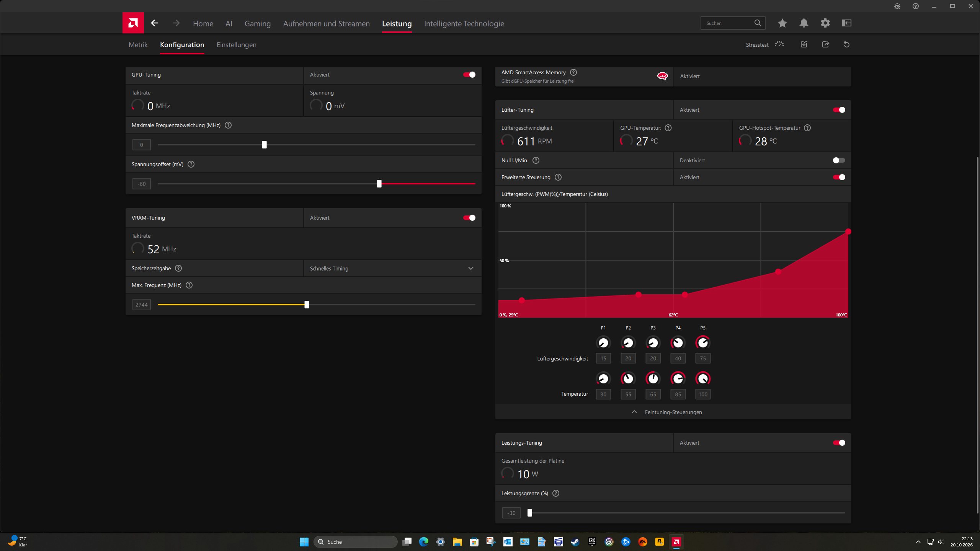Open help for Leistungsgrenze
Viewport: 980px width, 551px height.
556,493
